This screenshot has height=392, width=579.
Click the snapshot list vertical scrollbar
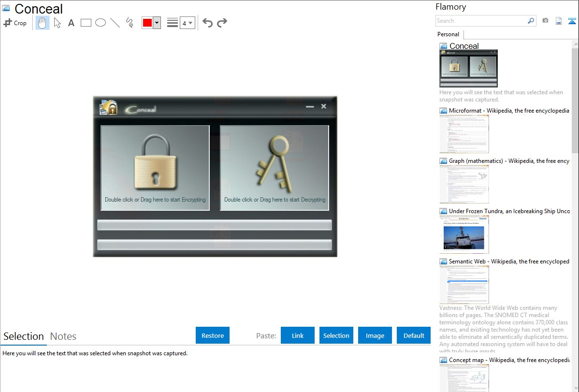[575, 100]
